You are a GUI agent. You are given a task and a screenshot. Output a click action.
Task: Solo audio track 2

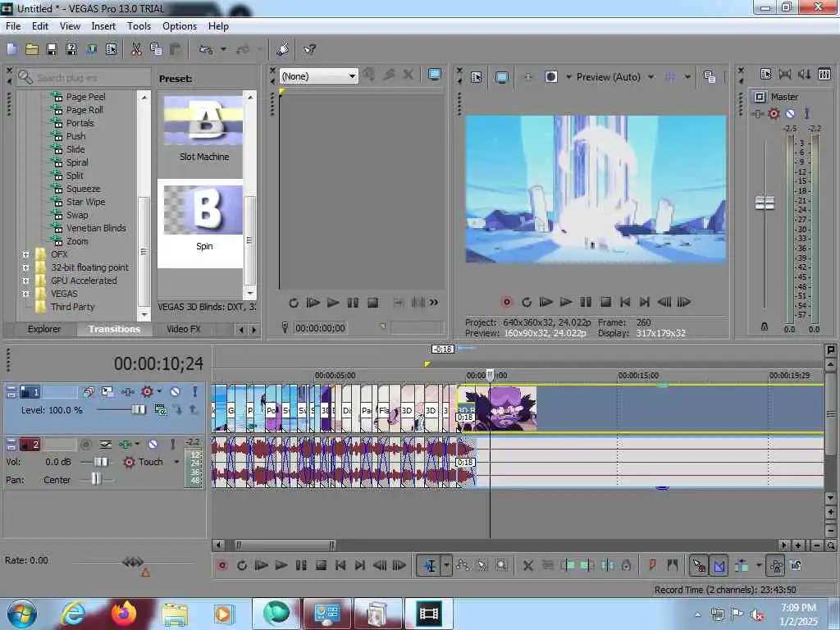[172, 444]
